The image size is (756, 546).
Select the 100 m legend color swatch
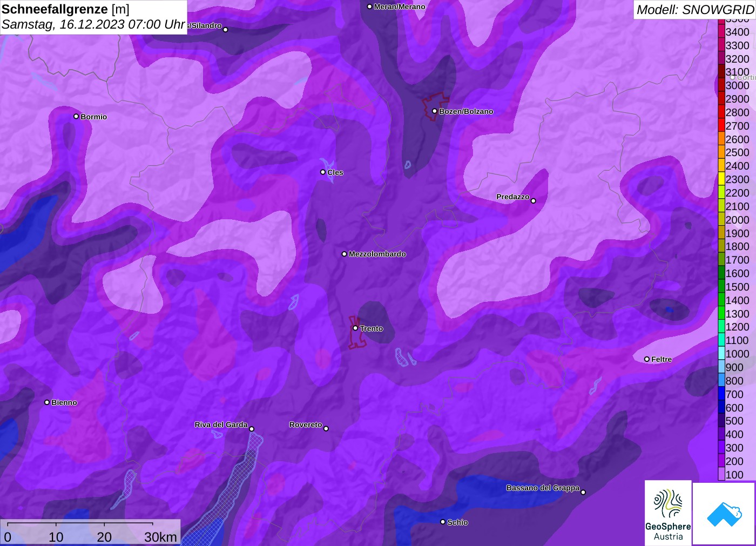click(721, 474)
